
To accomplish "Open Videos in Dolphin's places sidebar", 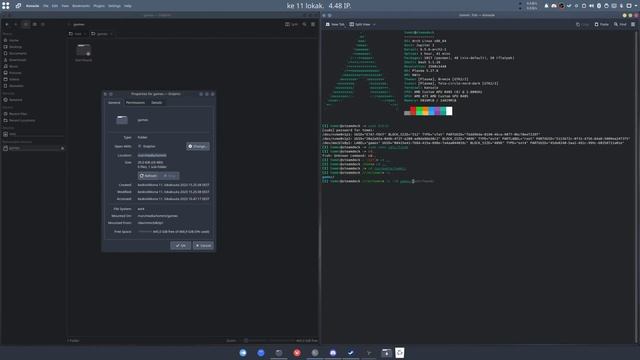I will click(x=33, y=79).
